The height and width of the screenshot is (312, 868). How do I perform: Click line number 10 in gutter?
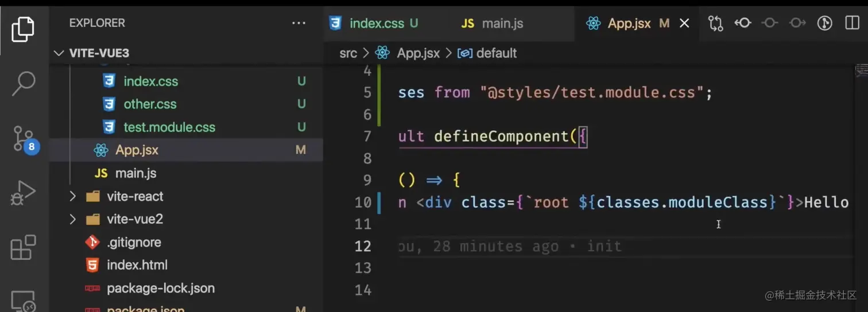click(363, 202)
